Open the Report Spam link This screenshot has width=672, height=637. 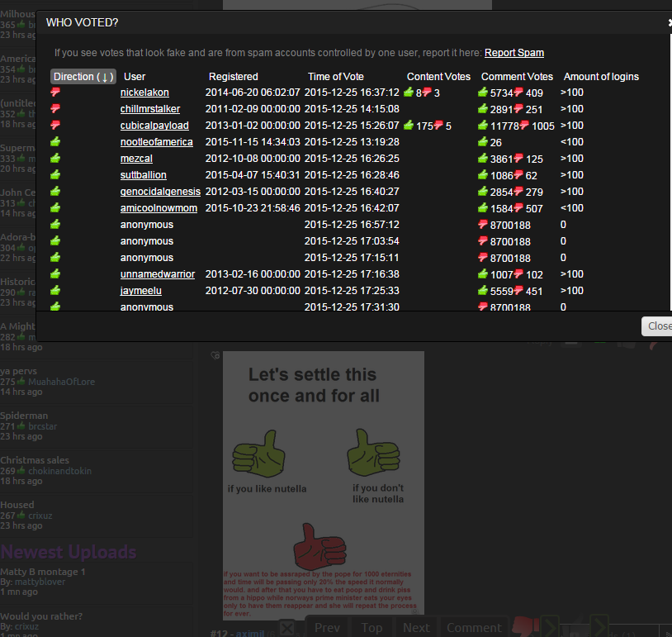(x=513, y=53)
